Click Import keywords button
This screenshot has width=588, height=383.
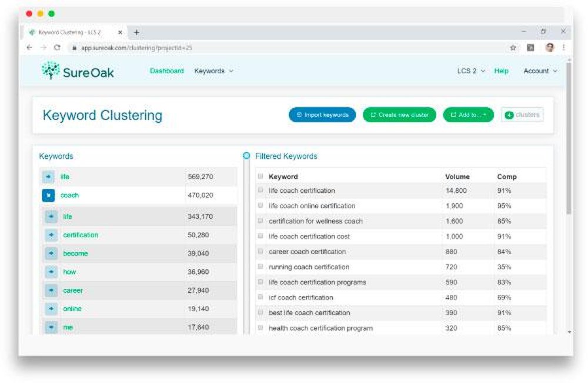coord(322,115)
